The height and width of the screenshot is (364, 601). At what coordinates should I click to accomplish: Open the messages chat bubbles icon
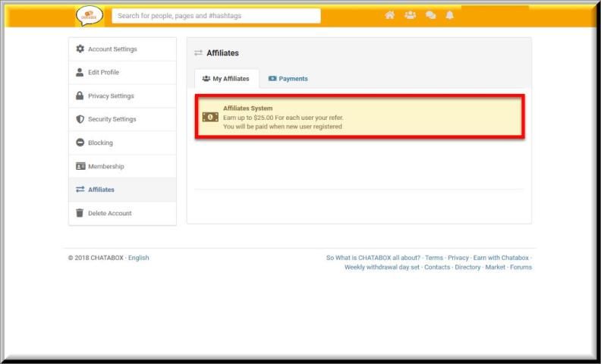click(430, 15)
